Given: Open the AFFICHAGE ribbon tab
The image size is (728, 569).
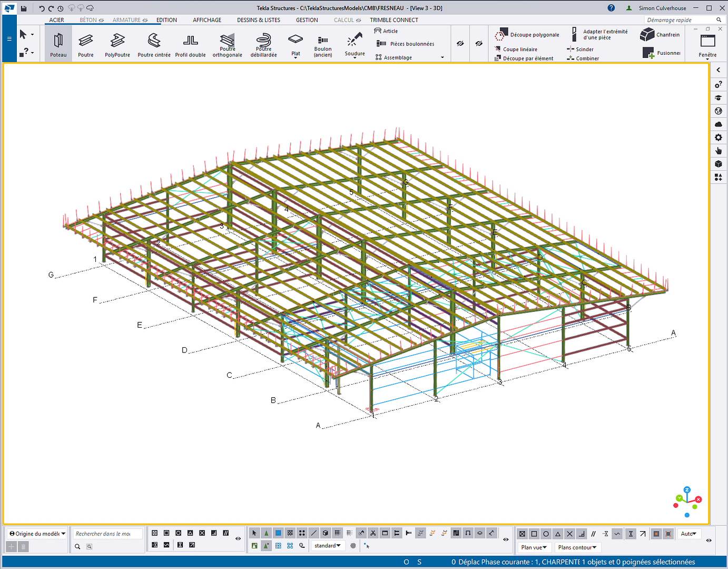Looking at the screenshot, I should [206, 20].
